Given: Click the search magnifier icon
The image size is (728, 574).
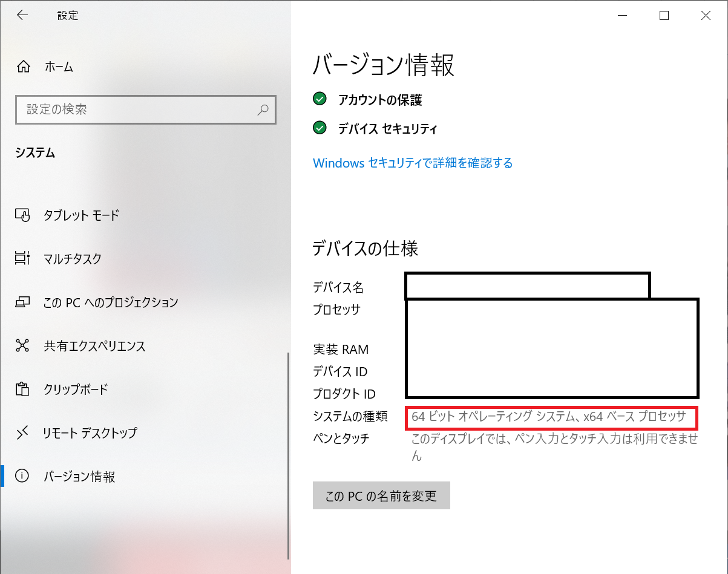Looking at the screenshot, I should (263, 110).
